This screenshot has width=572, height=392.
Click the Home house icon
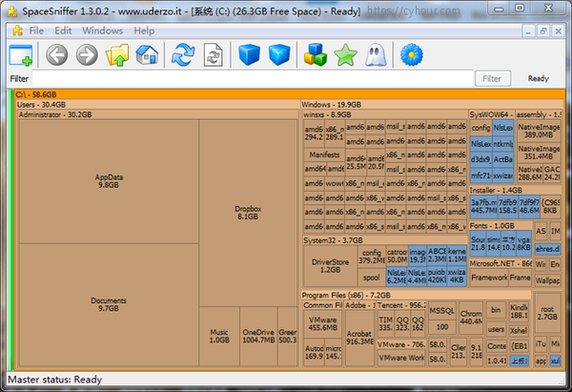(147, 54)
